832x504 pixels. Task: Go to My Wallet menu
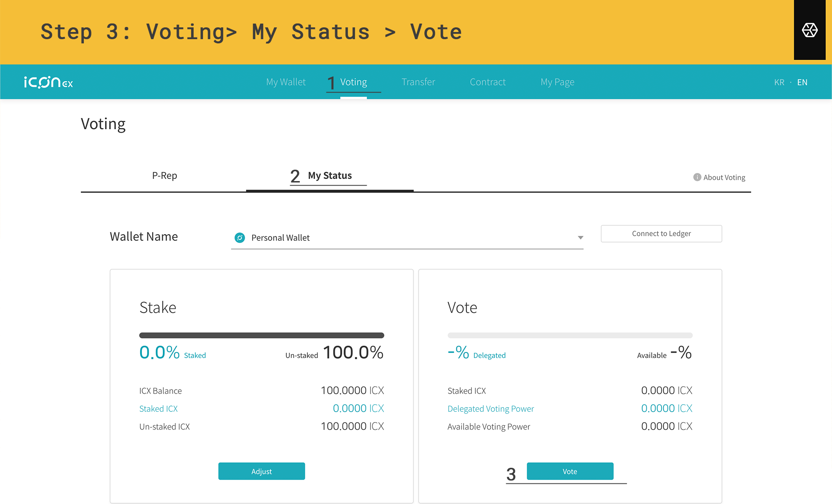click(x=285, y=82)
